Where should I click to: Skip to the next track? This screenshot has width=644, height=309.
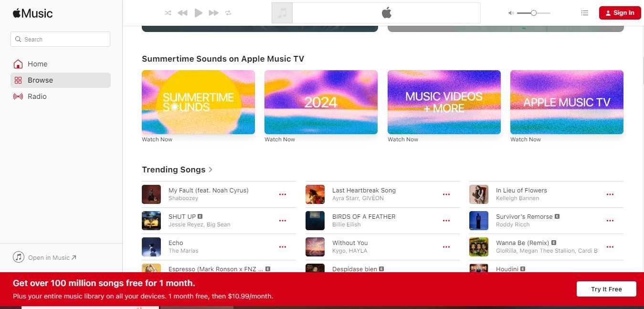coord(213,13)
